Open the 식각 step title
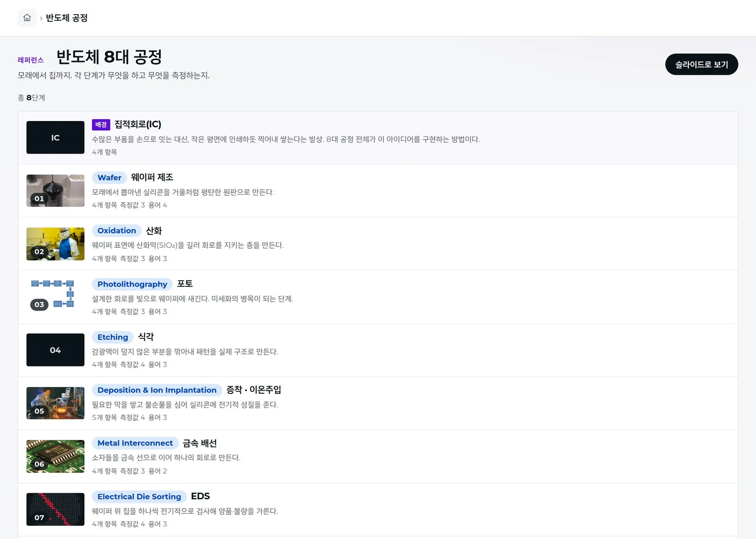This screenshot has height=539, width=756. click(x=146, y=337)
